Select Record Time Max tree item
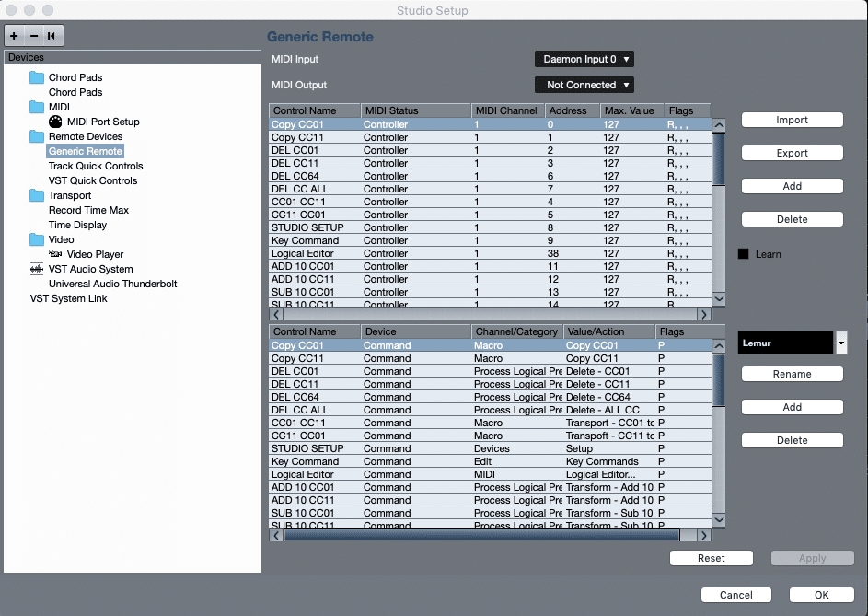 pos(88,211)
